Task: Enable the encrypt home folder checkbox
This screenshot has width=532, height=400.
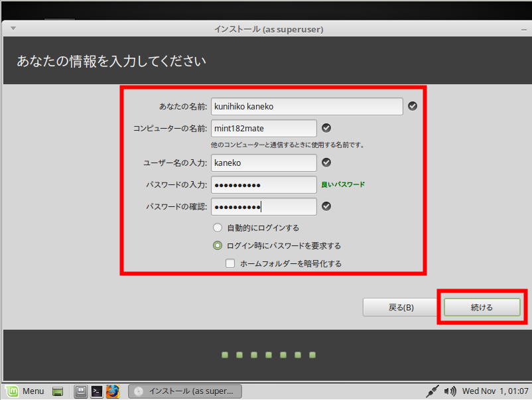Action: click(x=230, y=263)
